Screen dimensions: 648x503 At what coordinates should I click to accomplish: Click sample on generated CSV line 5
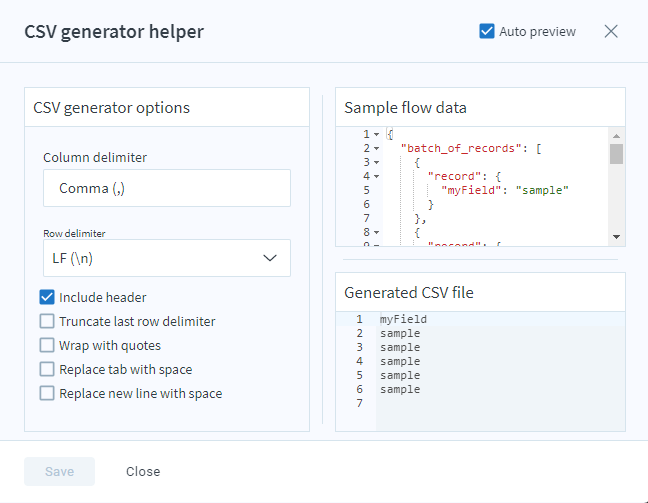pos(400,376)
